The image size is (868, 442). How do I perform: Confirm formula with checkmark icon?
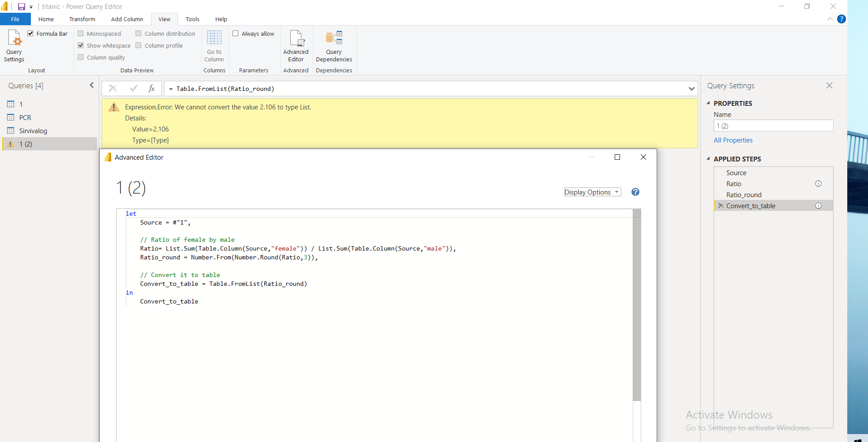click(133, 88)
